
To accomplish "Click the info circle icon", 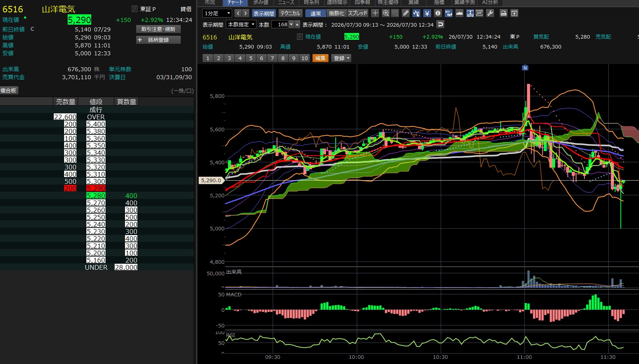I will click(x=438, y=13).
